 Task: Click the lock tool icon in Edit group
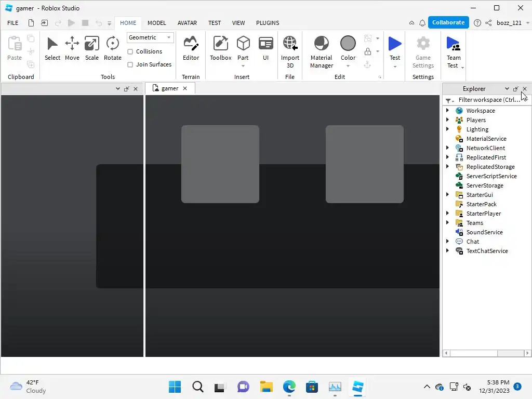click(367, 51)
